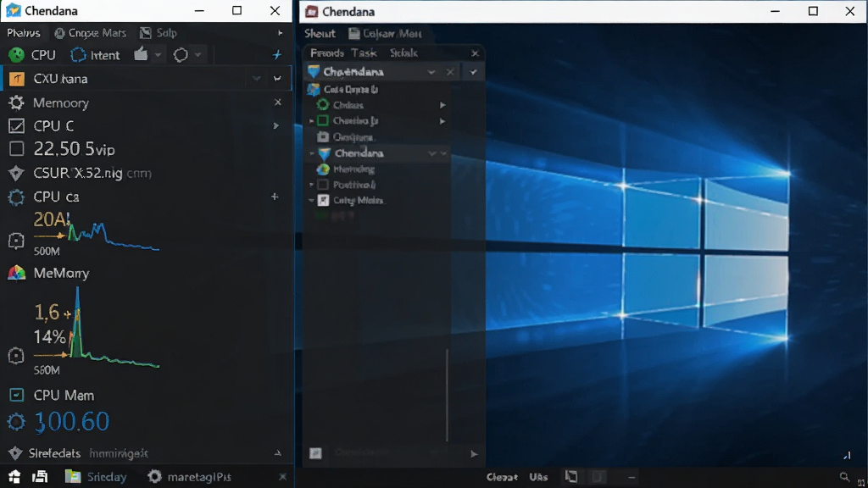Click the colorful MeMarry pie icon

pos(17,273)
